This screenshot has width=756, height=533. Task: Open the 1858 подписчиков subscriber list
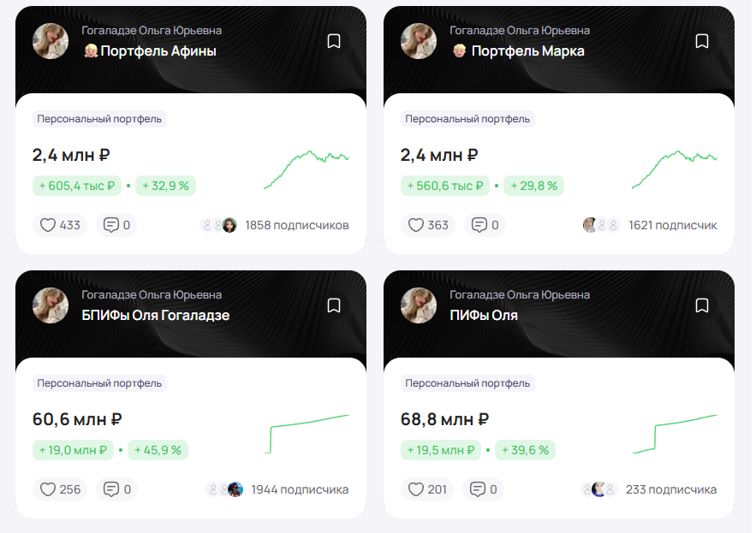click(x=296, y=225)
